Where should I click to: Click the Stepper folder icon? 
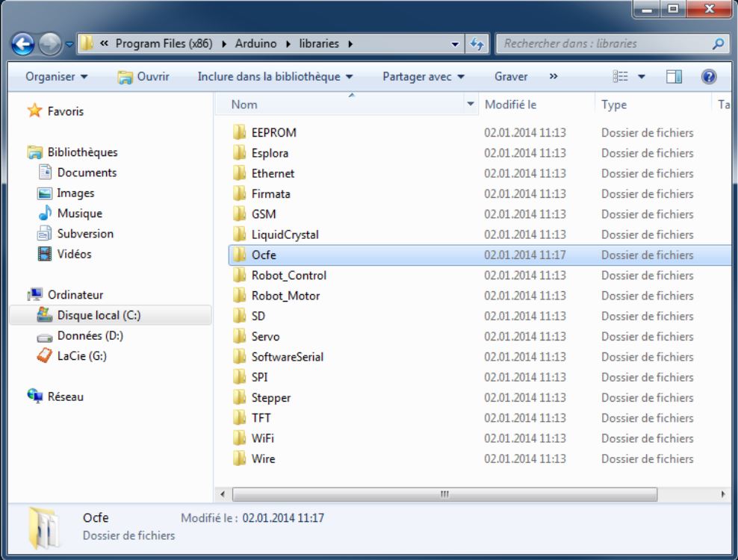tap(239, 398)
